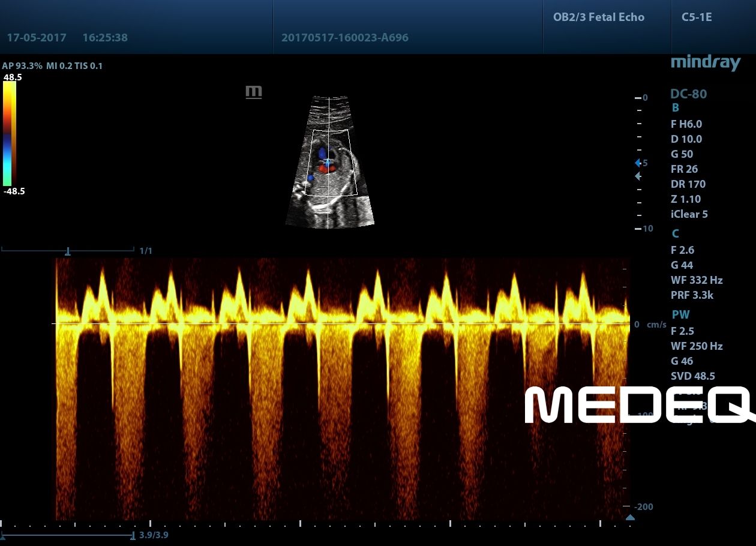This screenshot has height=546, width=756.
Task: Click the 'm' probe orientation marker
Action: [254, 92]
